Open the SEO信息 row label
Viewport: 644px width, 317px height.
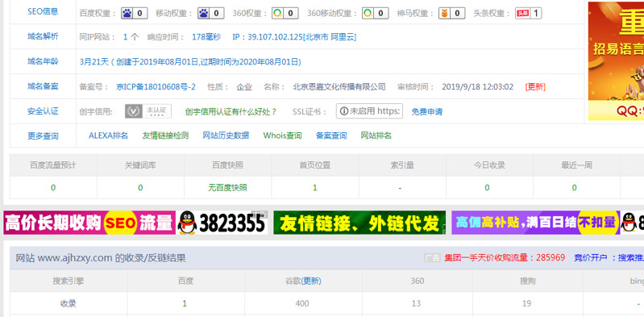pyautogui.click(x=43, y=11)
